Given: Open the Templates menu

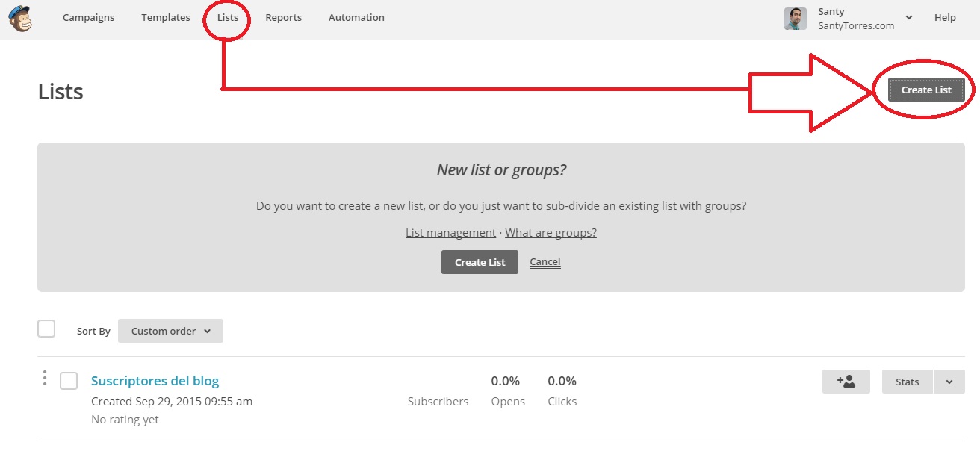Looking at the screenshot, I should (165, 18).
